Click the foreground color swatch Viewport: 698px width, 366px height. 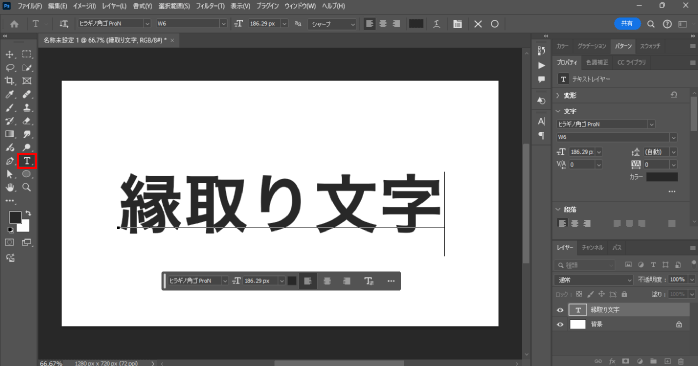tap(15, 217)
